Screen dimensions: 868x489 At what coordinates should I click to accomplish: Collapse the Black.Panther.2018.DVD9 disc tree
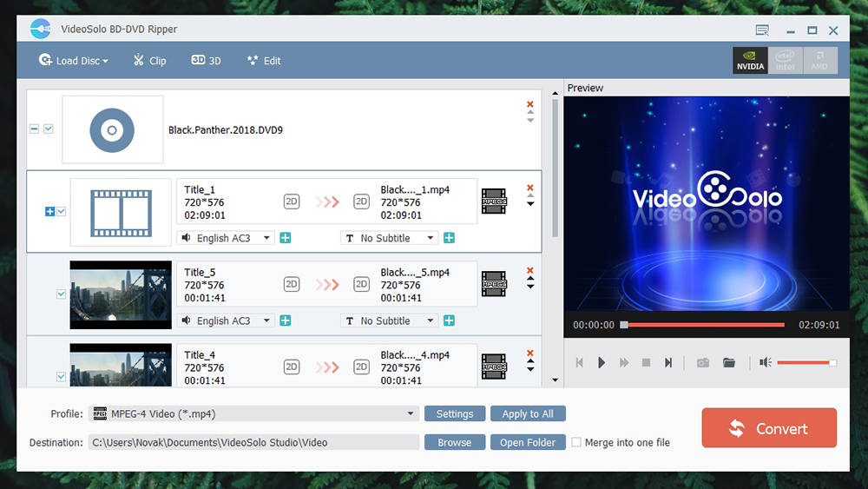pos(34,129)
